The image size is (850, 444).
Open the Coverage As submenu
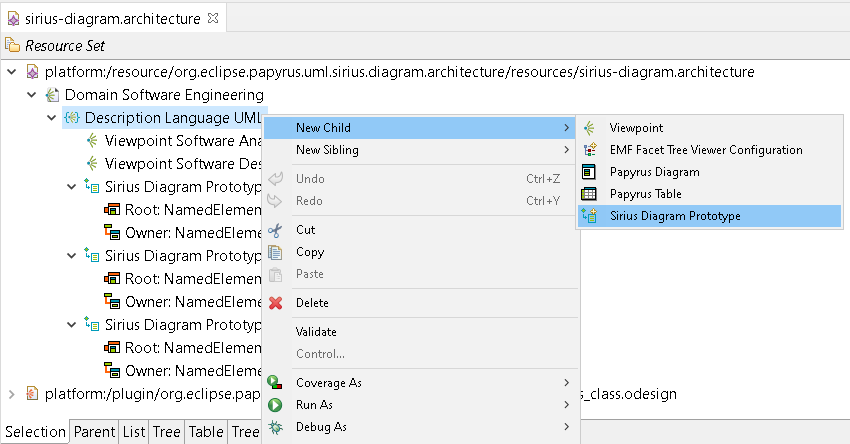(x=421, y=383)
